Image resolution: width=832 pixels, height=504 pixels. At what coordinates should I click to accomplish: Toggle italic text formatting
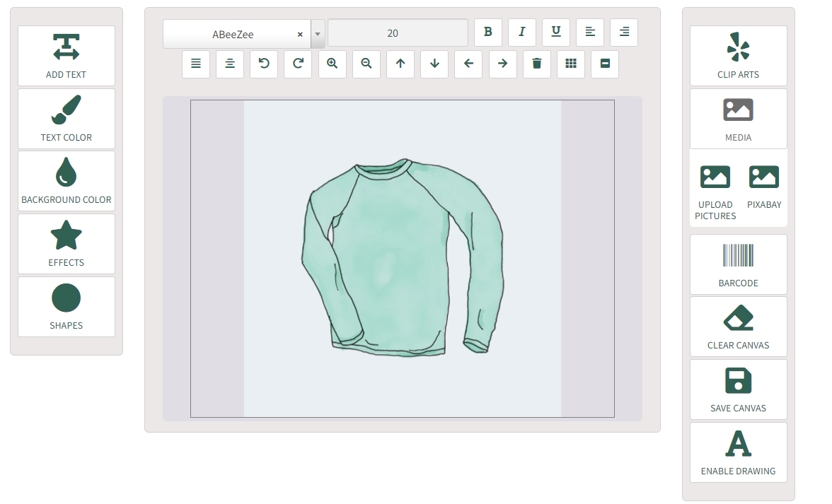522,33
